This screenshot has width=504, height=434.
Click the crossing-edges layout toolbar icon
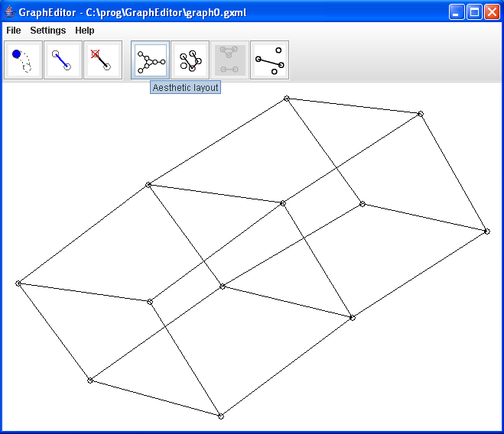pos(190,60)
